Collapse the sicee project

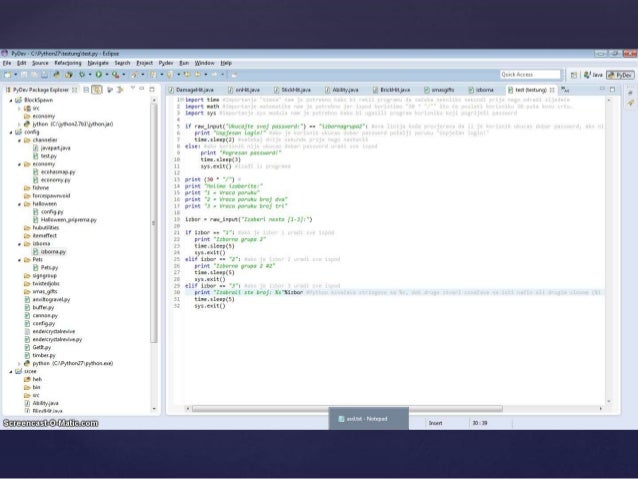pyautogui.click(x=11, y=372)
